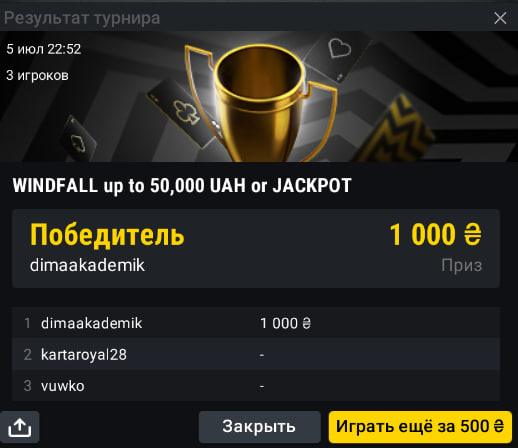
Task: Click the Закрыть button
Action: pos(259,427)
